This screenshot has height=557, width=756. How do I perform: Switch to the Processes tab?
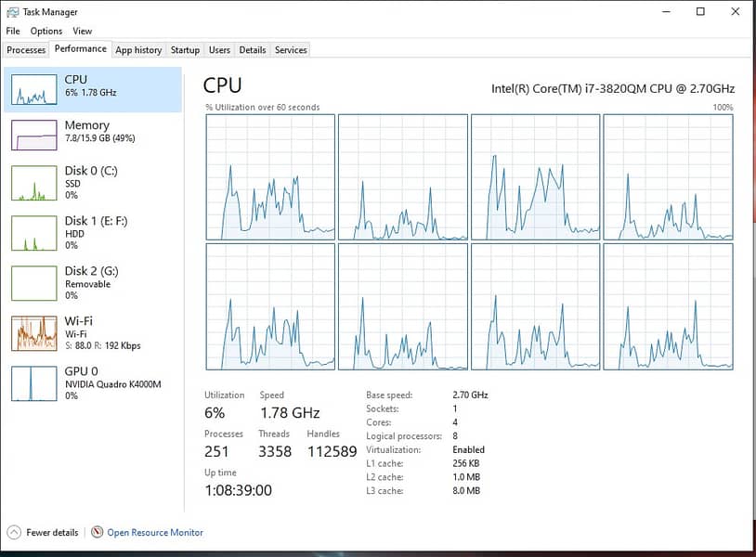tap(26, 50)
